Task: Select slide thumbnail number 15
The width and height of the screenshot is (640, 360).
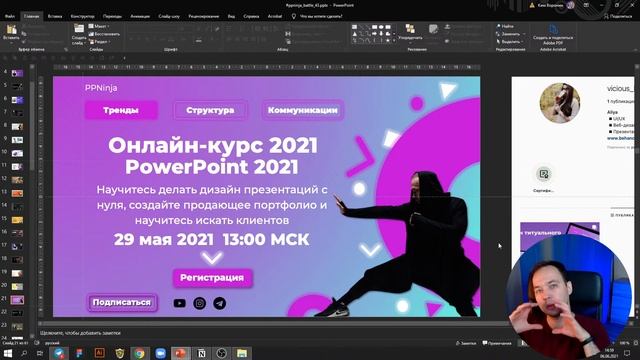Action: coord(17,220)
